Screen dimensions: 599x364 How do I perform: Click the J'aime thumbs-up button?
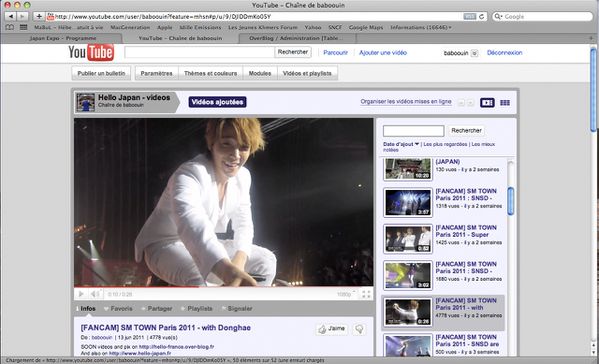332,329
